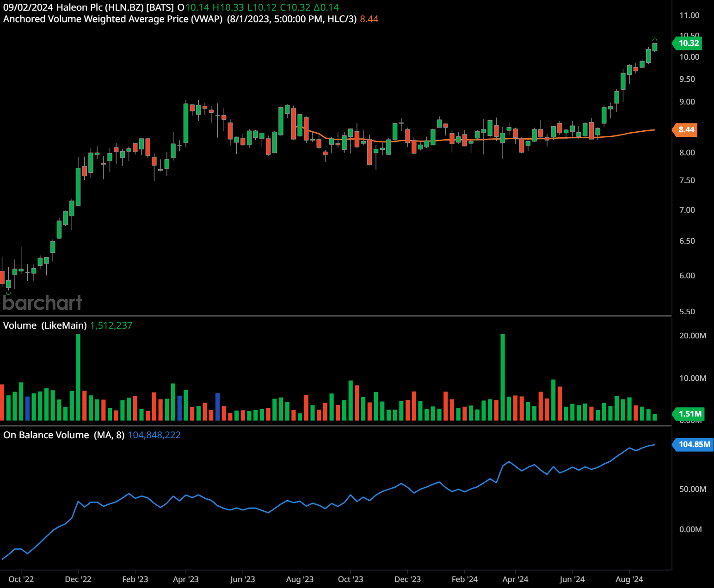714x588 pixels.
Task: Click the tall green volume spike near Dec '22
Action: point(78,377)
